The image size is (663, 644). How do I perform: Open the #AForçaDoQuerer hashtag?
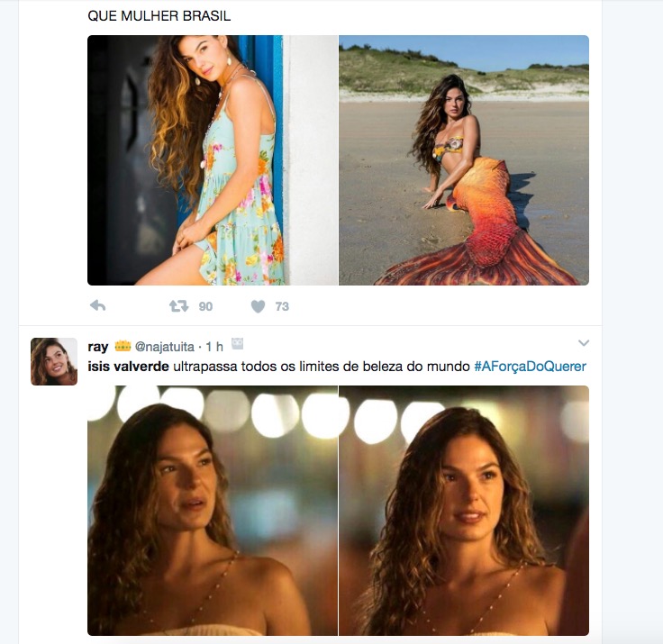coord(530,367)
